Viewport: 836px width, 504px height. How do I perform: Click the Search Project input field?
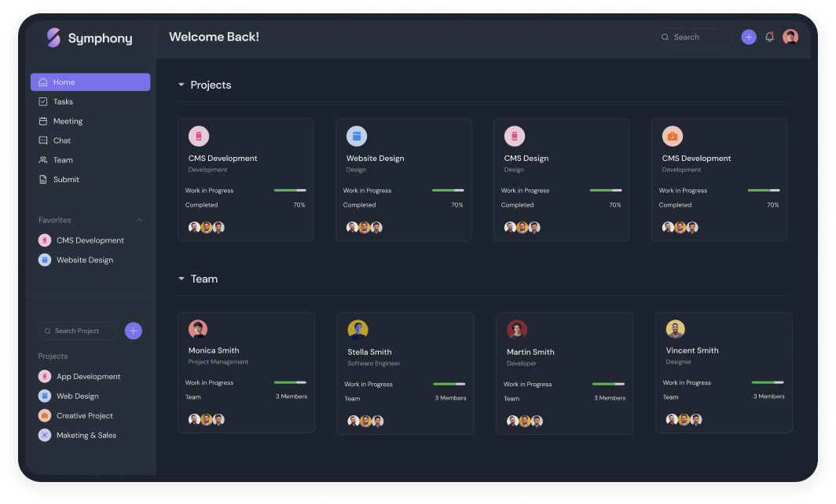coord(79,331)
